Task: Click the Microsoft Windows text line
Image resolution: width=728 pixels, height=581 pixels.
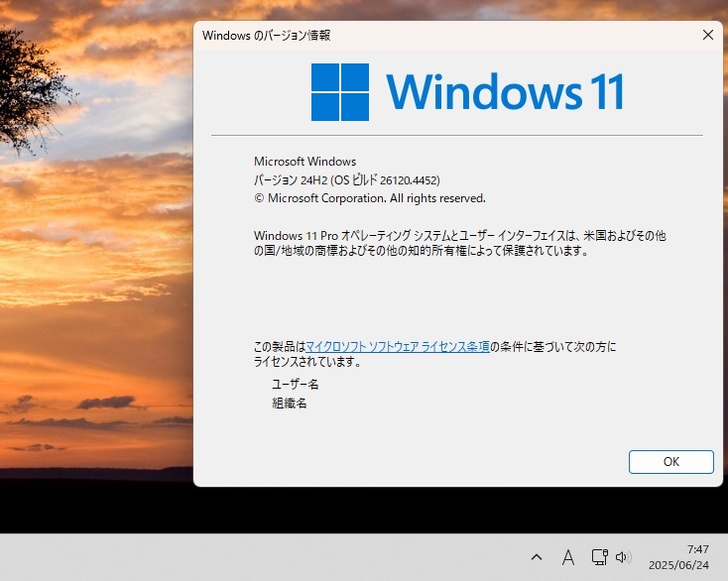Action: 305,162
